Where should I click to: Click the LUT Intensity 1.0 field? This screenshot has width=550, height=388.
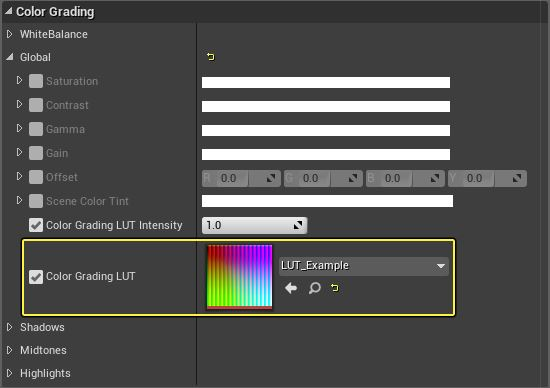pos(254,225)
